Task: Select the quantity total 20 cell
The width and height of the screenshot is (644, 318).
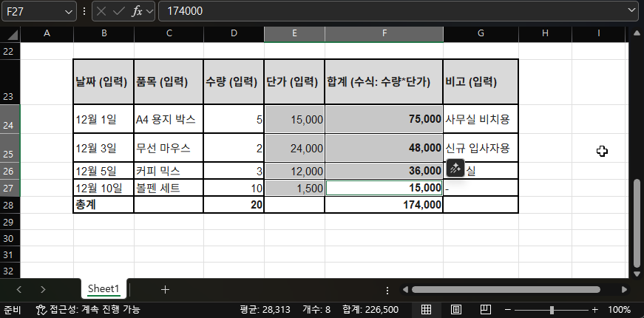Action: (234, 205)
